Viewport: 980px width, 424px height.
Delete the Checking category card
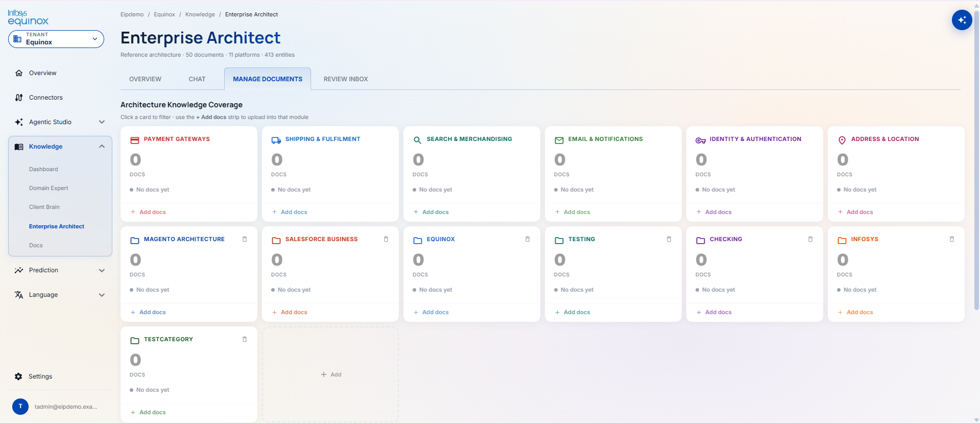point(810,239)
